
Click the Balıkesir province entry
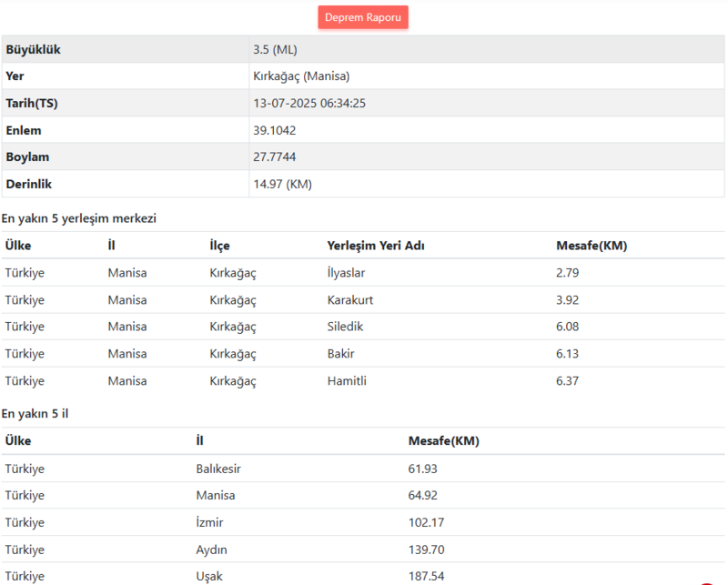coord(216,468)
